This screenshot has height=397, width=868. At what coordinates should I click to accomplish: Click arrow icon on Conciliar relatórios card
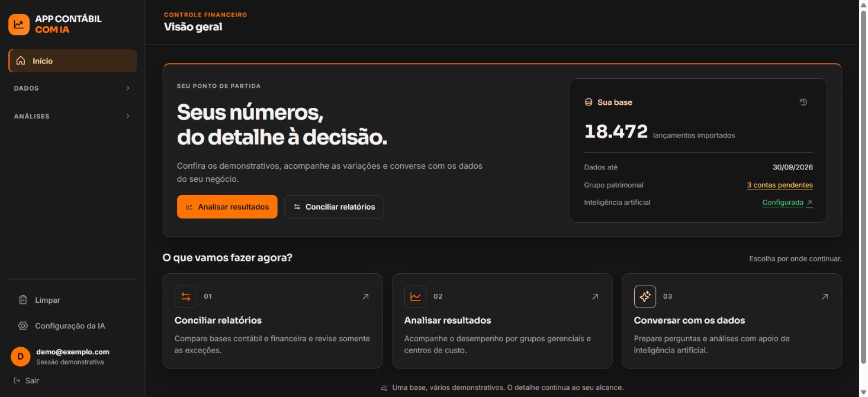pos(365,296)
